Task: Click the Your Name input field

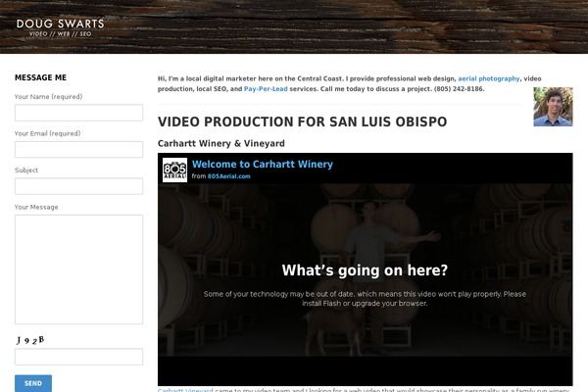Action: [x=78, y=113]
